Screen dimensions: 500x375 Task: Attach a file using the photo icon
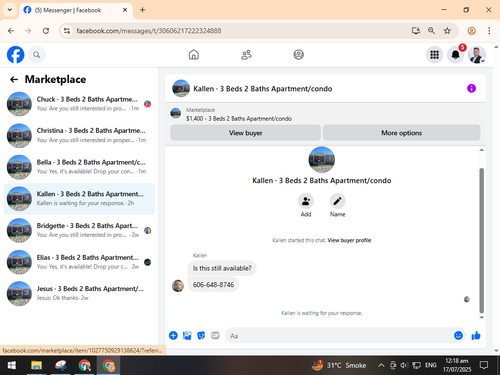tap(187, 335)
